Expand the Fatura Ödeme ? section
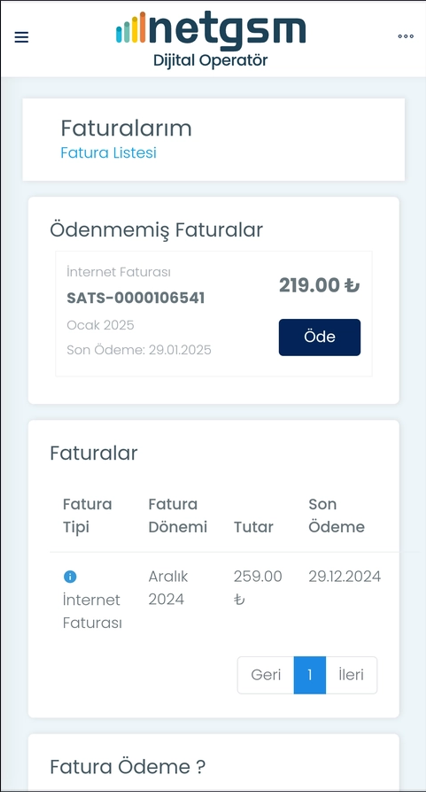 127,767
